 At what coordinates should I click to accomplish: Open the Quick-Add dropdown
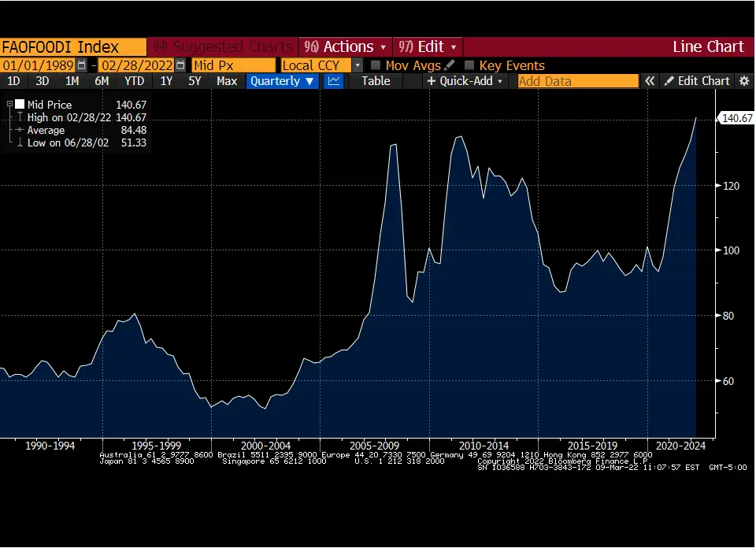click(465, 81)
